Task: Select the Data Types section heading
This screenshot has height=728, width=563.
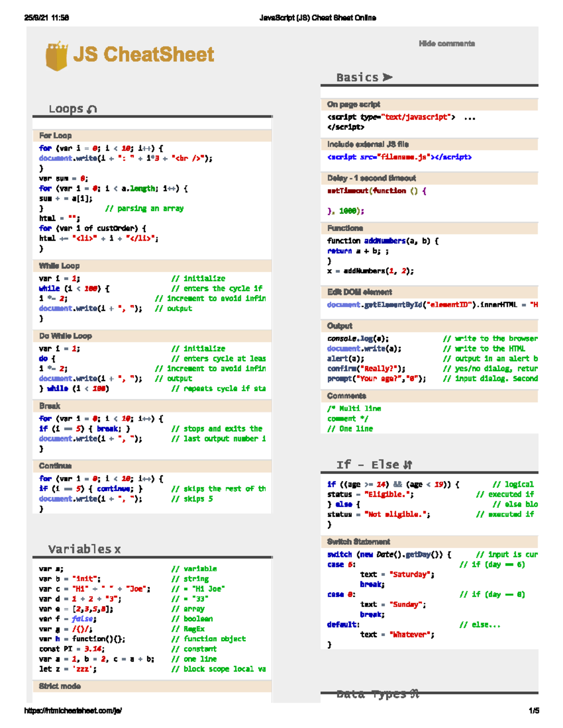Action: (372, 694)
